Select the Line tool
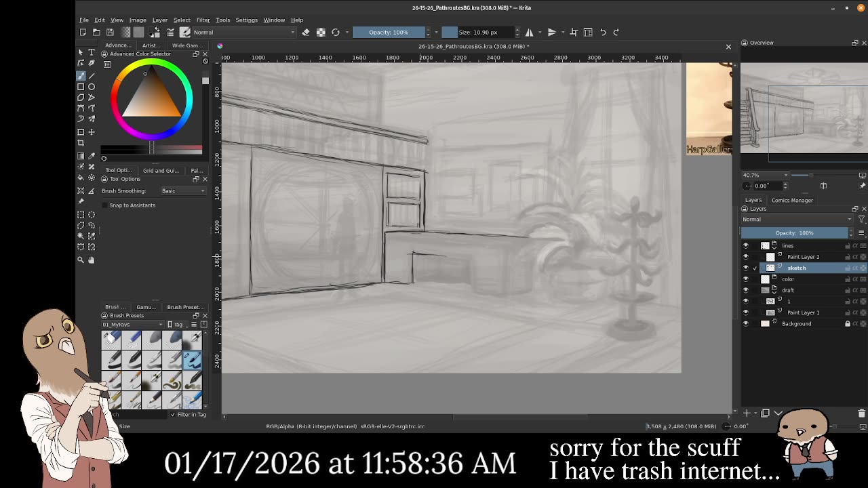 point(92,76)
